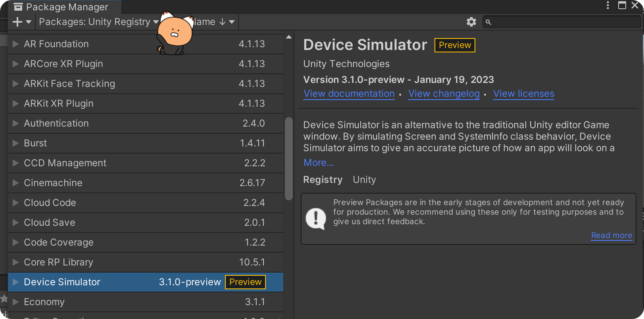Image resolution: width=644 pixels, height=319 pixels.
Task: Expand the Device Simulator versions arrow
Action: coord(15,282)
